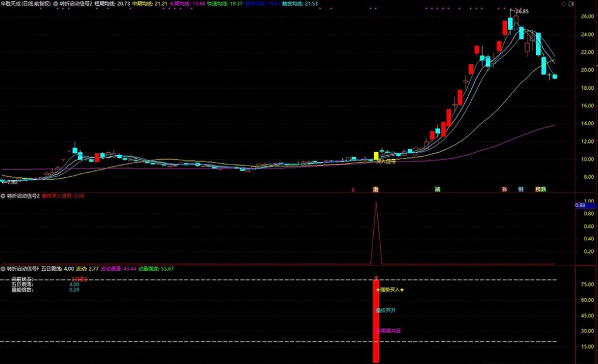Open the 转折启动信号F indicator dropdown arrow
The width and height of the screenshot is (598, 364).
3,269
